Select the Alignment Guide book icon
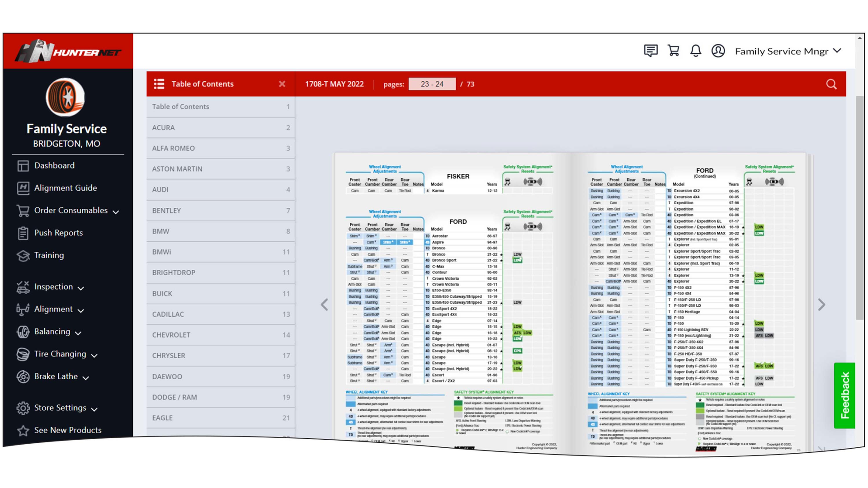868x488 pixels. point(23,188)
